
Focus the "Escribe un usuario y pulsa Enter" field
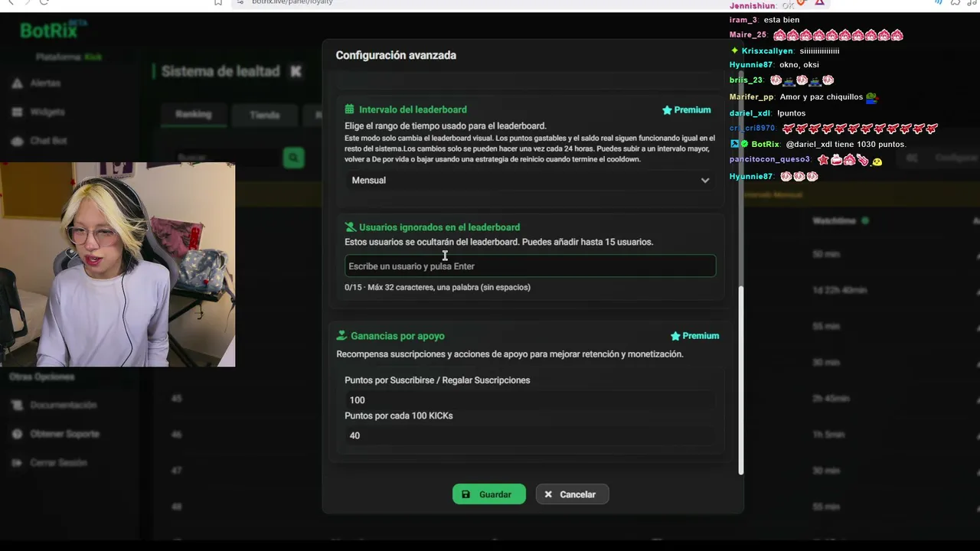(x=530, y=266)
